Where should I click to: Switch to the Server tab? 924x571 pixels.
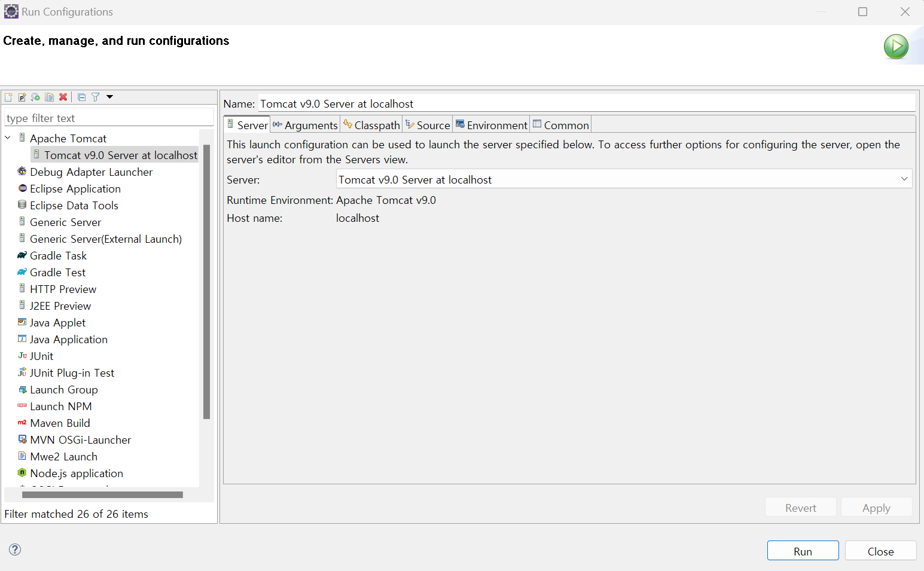247,125
